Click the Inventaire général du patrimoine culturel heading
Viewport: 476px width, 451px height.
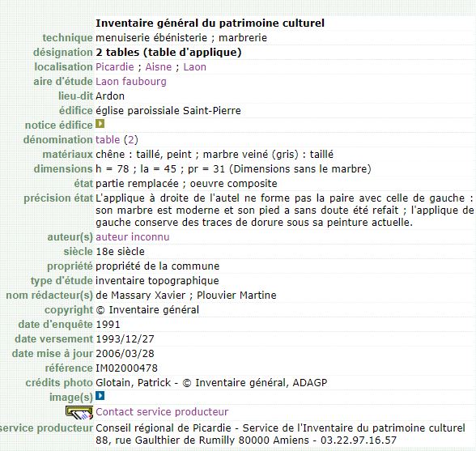click(x=210, y=23)
